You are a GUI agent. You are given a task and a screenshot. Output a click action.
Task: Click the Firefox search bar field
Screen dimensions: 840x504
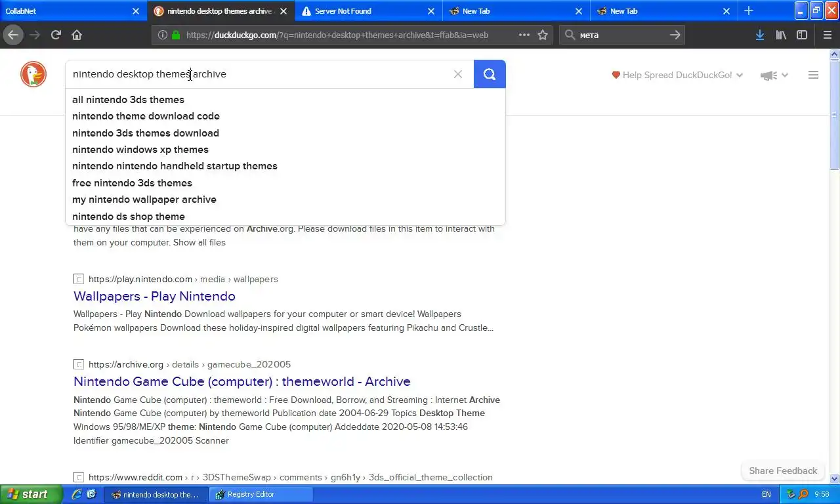tap(622, 35)
